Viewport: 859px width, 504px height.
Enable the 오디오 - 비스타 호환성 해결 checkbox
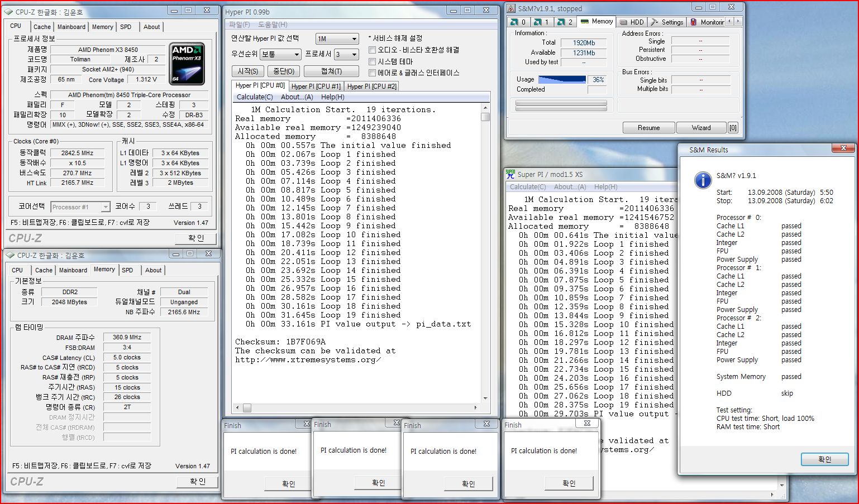(x=373, y=50)
